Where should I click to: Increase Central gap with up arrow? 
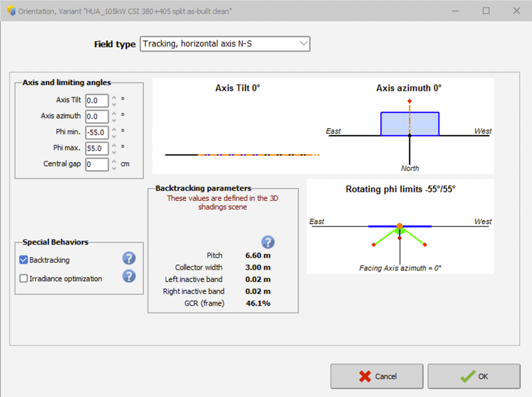point(114,161)
